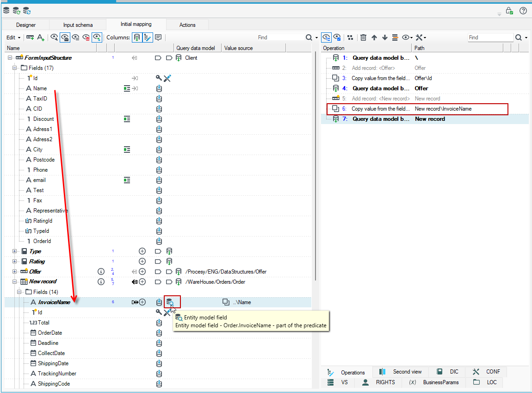Open the eye visibility dropdown in operations toolbar
Screen dimensions: 532x393
(407, 37)
